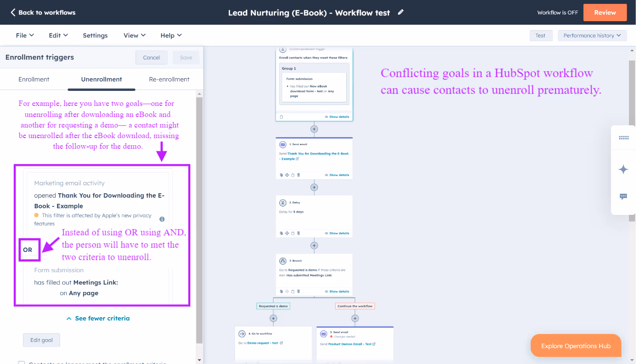Open the trash icon to delete the Branch action

pos(299,291)
